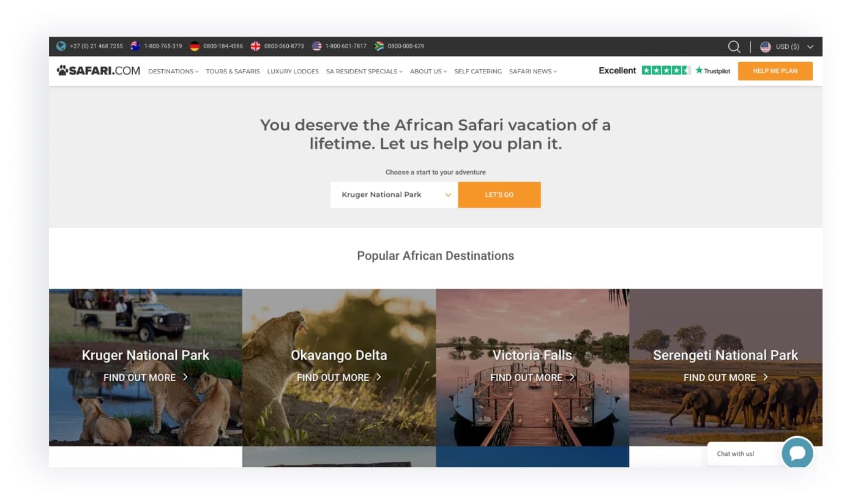Click the UK flag phone icon

255,46
